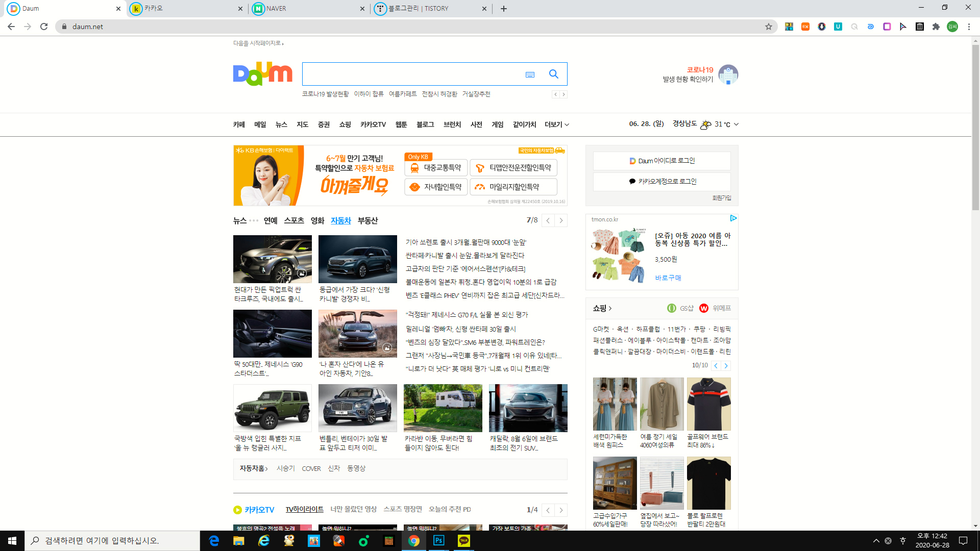This screenshot has height=551, width=980.
Task: Click next arrow under suggested search keywords
Action: (x=563, y=94)
